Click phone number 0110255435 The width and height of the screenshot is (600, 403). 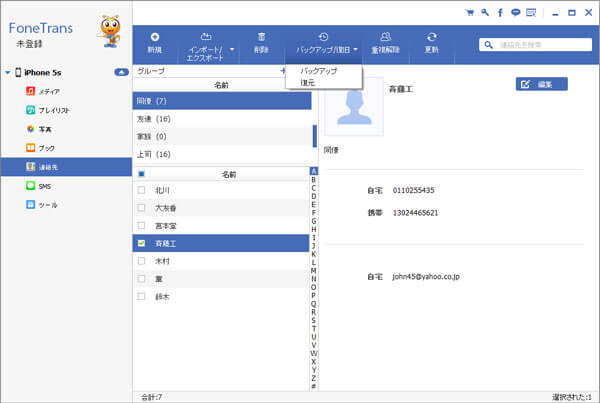point(413,190)
